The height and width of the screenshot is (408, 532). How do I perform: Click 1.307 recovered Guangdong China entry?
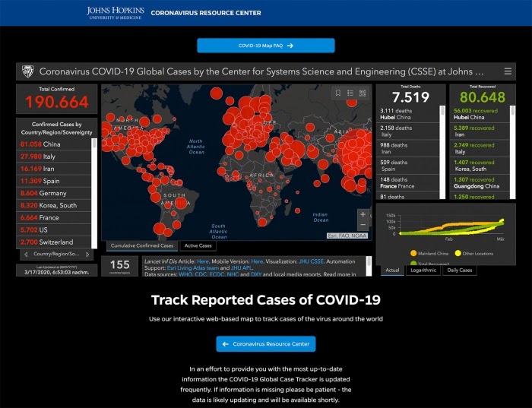pos(480,183)
